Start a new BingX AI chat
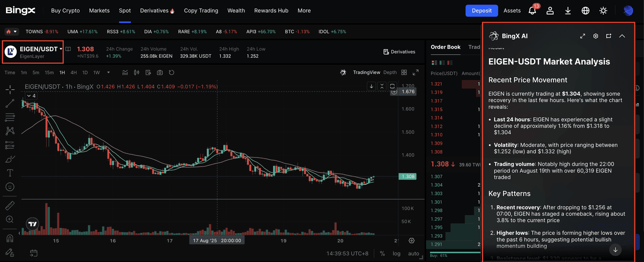Image resolution: width=644 pixels, height=262 pixels. (x=609, y=36)
